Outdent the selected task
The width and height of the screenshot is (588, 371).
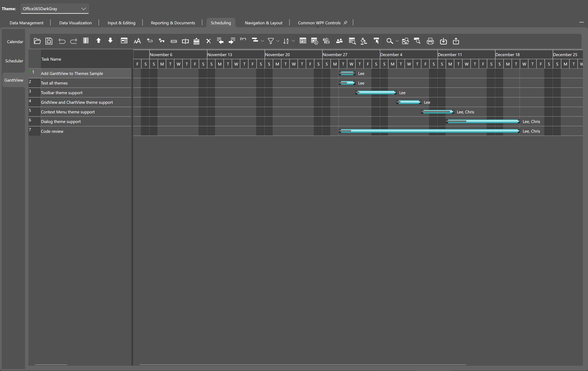(x=220, y=41)
